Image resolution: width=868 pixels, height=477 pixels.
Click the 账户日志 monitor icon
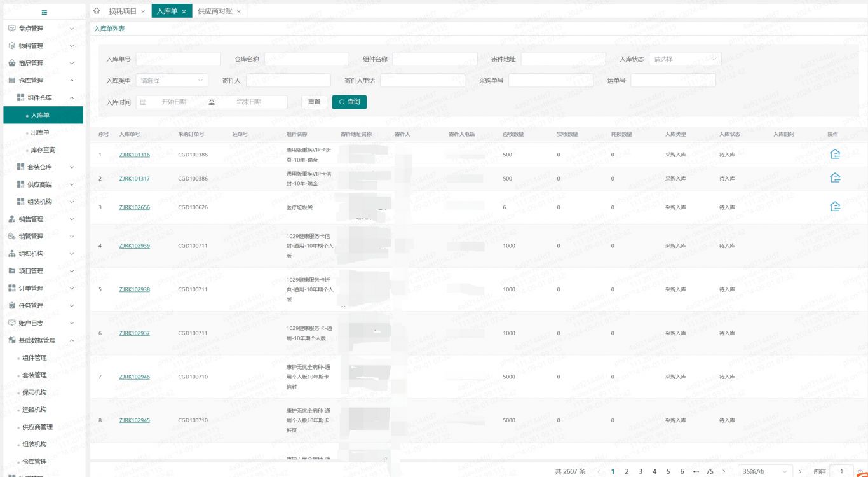pyautogui.click(x=12, y=322)
